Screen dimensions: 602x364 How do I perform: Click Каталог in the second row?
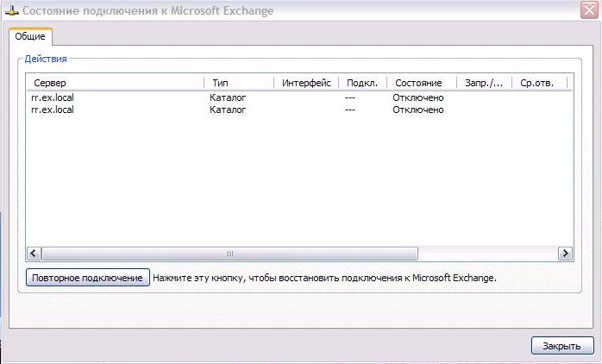pyautogui.click(x=228, y=110)
